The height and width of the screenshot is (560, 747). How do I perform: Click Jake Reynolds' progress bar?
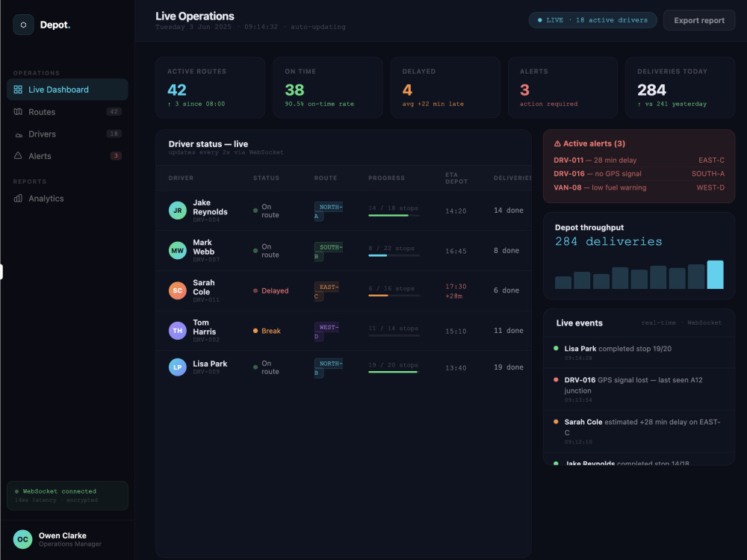394,216
